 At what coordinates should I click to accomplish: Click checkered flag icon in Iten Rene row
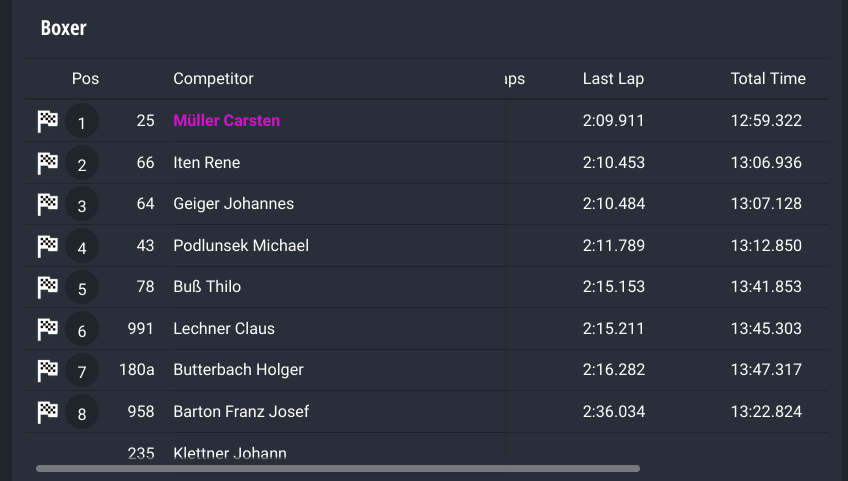tap(48, 163)
